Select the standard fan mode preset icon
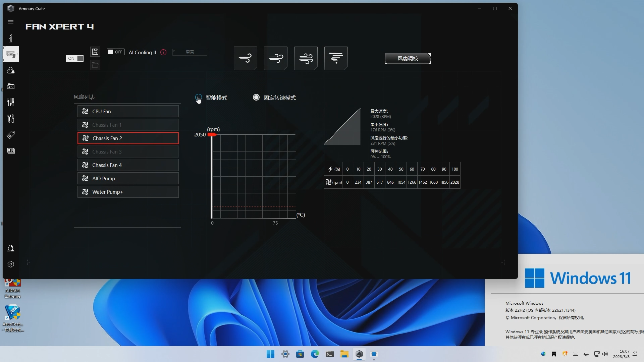The width and height of the screenshot is (644, 362). pyautogui.click(x=275, y=58)
